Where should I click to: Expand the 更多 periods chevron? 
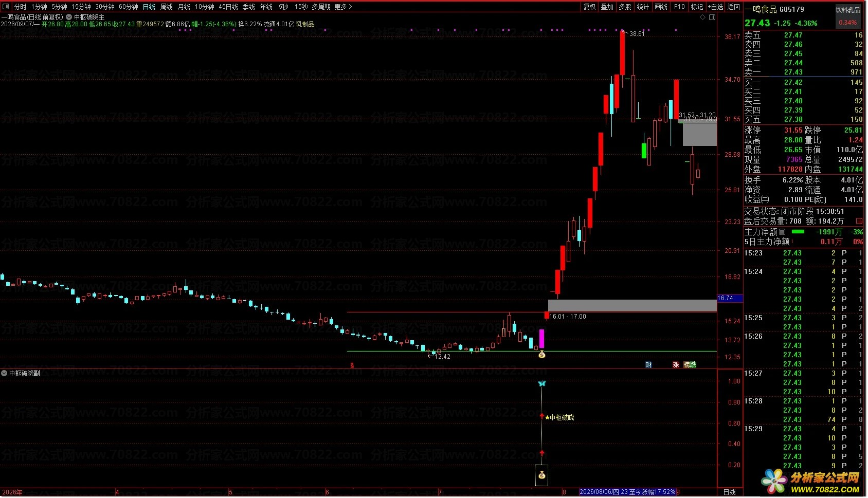click(x=350, y=7)
